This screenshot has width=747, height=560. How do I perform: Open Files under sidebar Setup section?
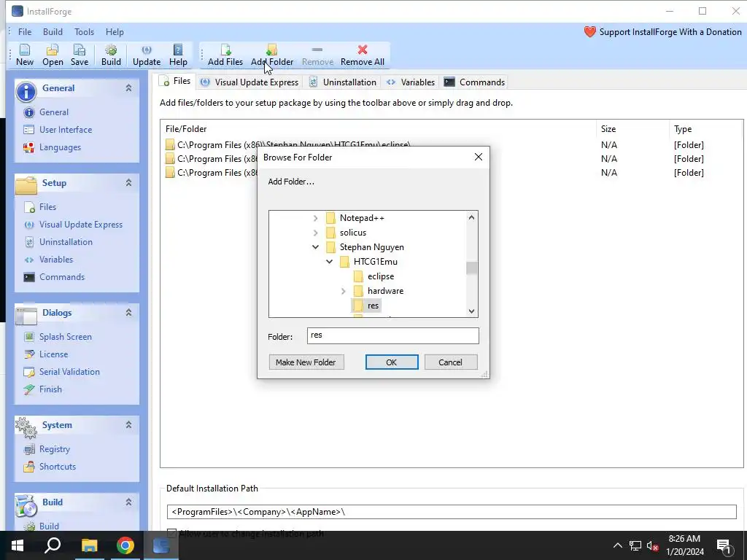47,206
